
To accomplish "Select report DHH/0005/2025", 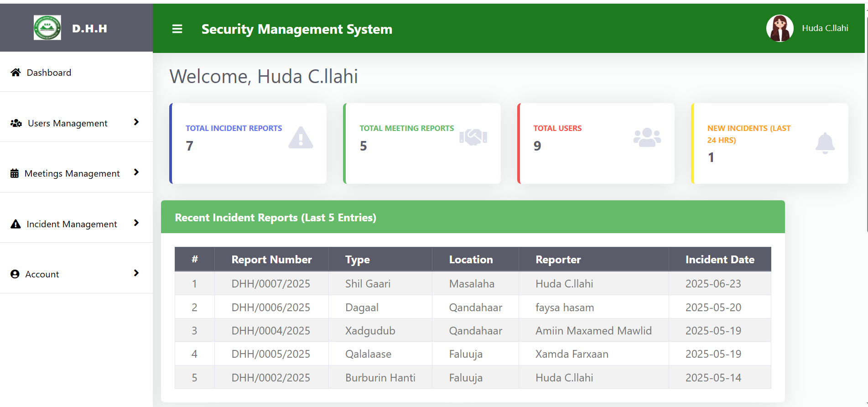I will 271,354.
